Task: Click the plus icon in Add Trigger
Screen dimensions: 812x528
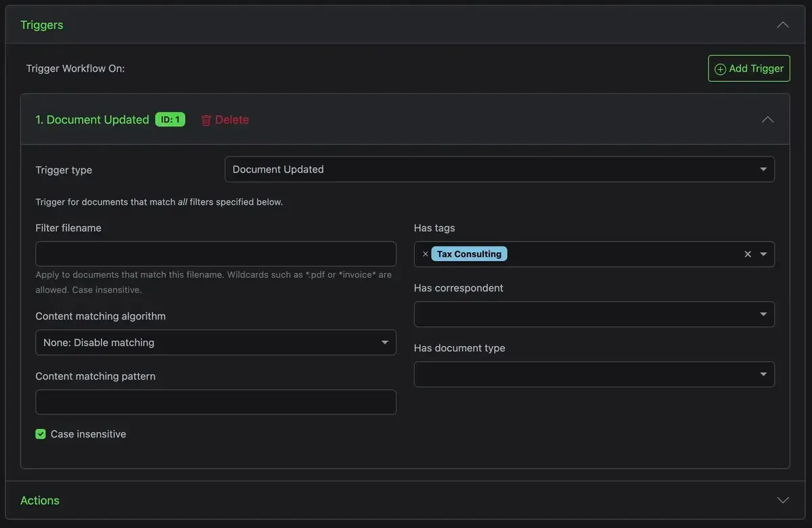Action: [x=721, y=69]
